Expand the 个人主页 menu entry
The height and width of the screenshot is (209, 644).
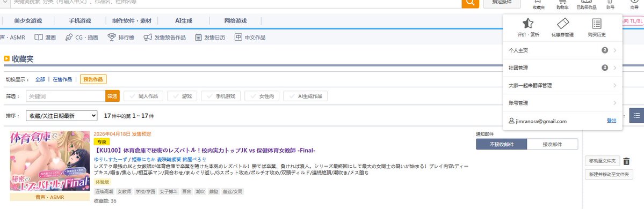(x=562, y=50)
